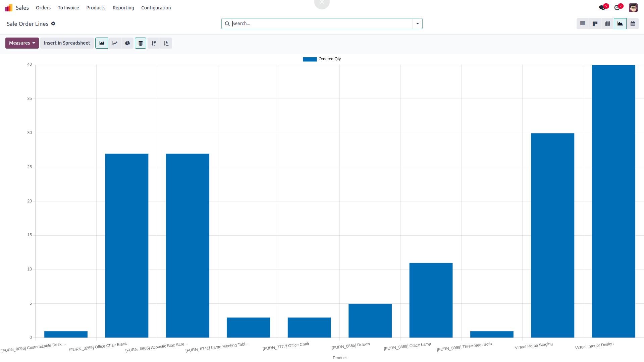Click Insert in Spreadsheet button
The width and height of the screenshot is (644, 362).
(67, 43)
